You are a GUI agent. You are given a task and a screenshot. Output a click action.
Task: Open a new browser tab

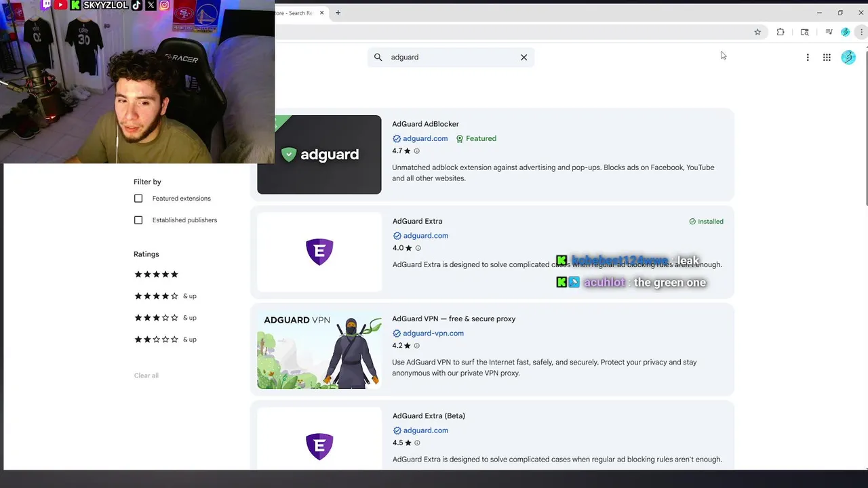[x=338, y=13]
